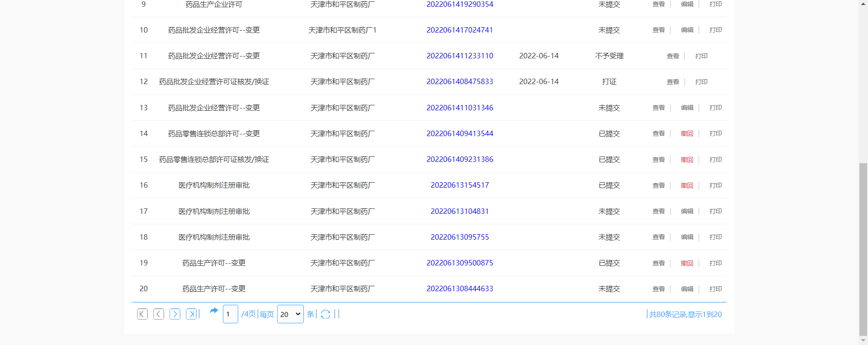Click 撤回 for row 19

pos(687,263)
